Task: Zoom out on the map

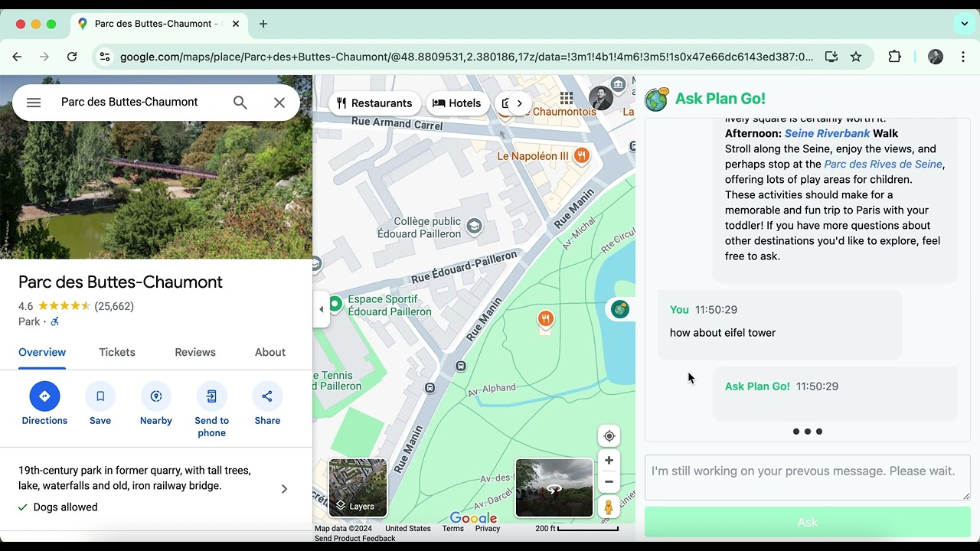Action: click(609, 482)
